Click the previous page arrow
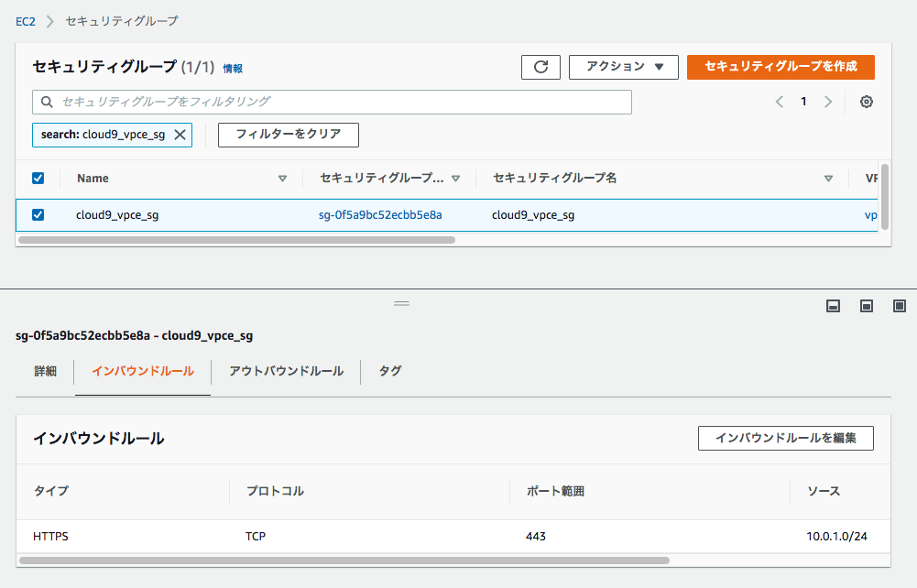Viewport: 917px width, 588px height. [x=780, y=102]
